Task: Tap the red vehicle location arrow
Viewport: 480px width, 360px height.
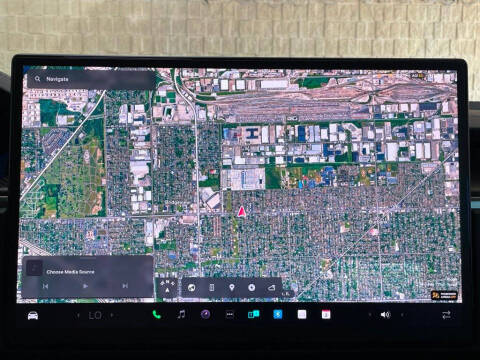Action: point(242,212)
